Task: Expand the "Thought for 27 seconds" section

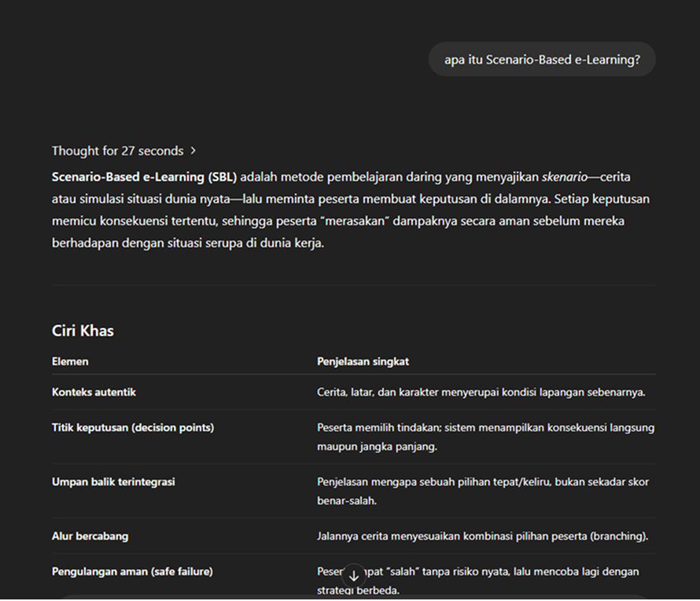Action: [117, 150]
